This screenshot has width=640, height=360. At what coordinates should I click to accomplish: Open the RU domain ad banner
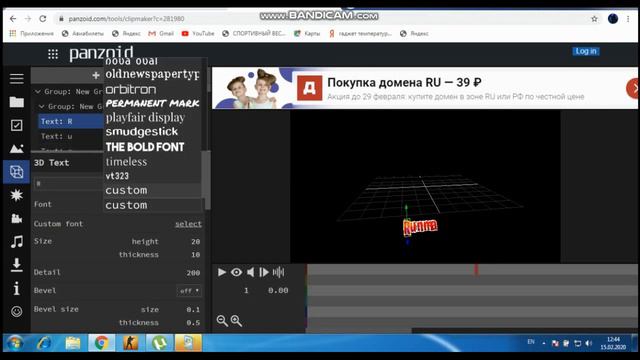point(425,88)
